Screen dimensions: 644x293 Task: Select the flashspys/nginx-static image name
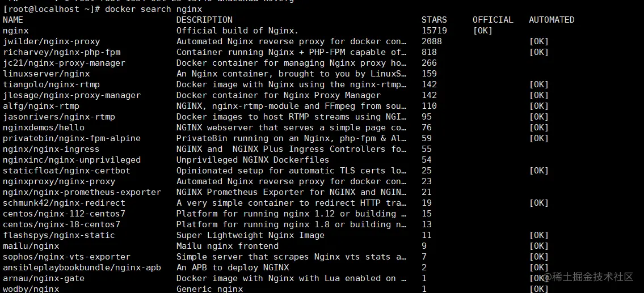59,235
